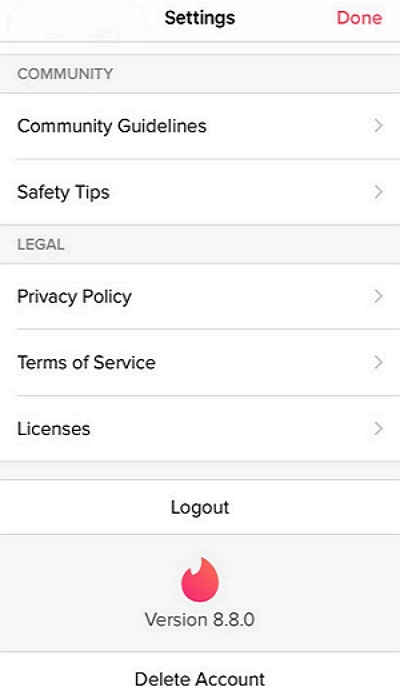Click the gray strip above the COMMUNITY header

200,49
